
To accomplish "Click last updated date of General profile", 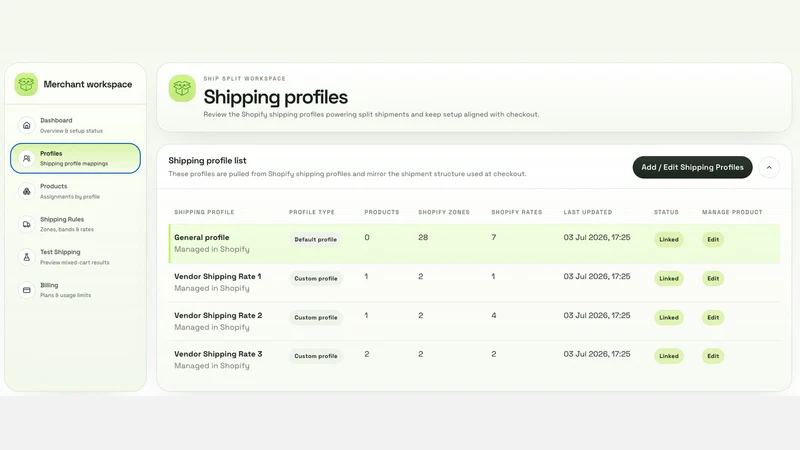I will coord(597,237).
